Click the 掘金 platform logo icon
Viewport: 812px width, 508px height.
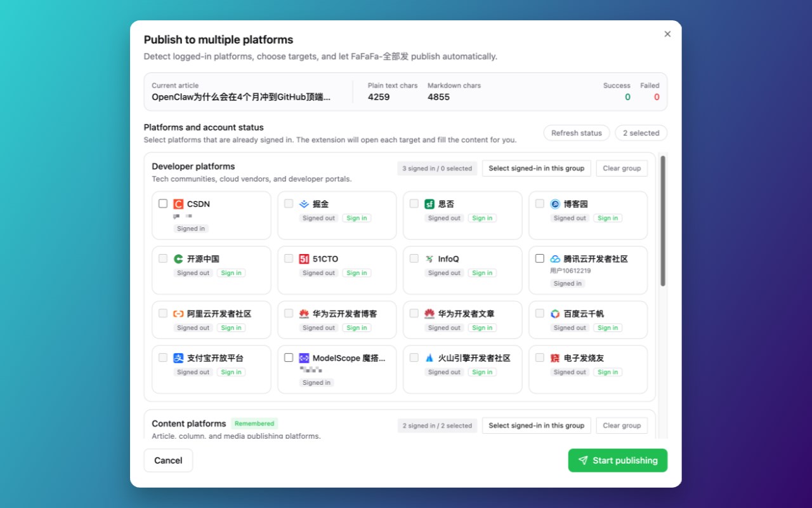pyautogui.click(x=304, y=204)
